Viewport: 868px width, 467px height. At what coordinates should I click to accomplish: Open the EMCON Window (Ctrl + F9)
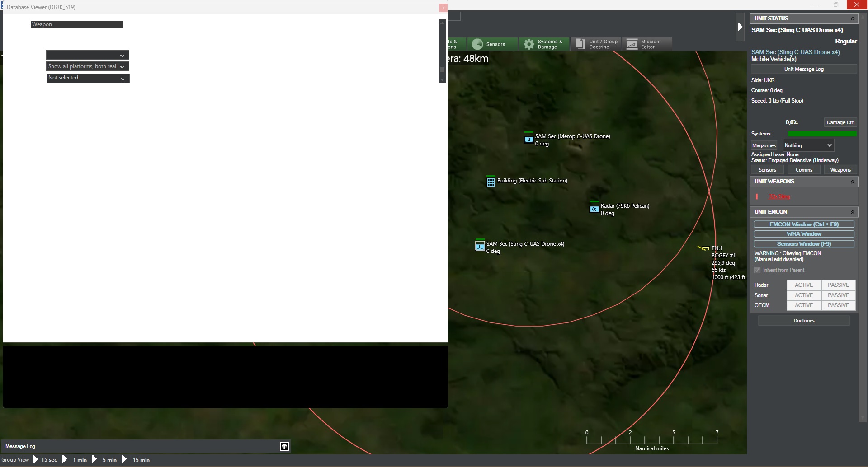(x=804, y=224)
